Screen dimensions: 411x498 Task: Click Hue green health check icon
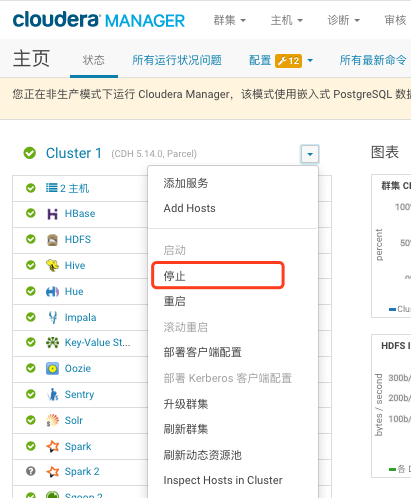(31, 291)
